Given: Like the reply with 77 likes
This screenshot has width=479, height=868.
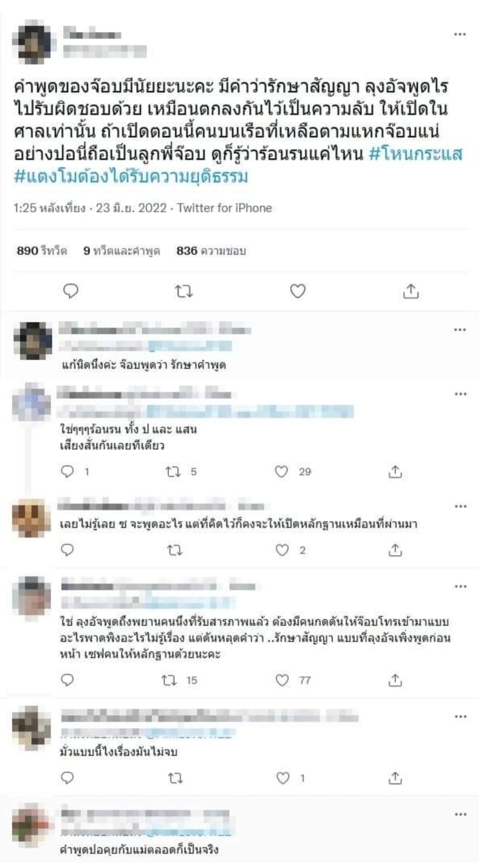Looking at the screenshot, I should [282, 680].
